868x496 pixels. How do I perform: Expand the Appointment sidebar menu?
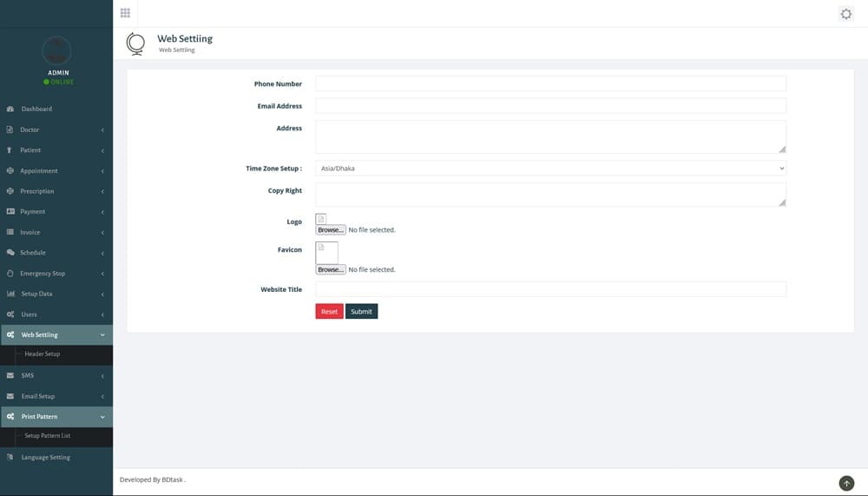(56, 171)
